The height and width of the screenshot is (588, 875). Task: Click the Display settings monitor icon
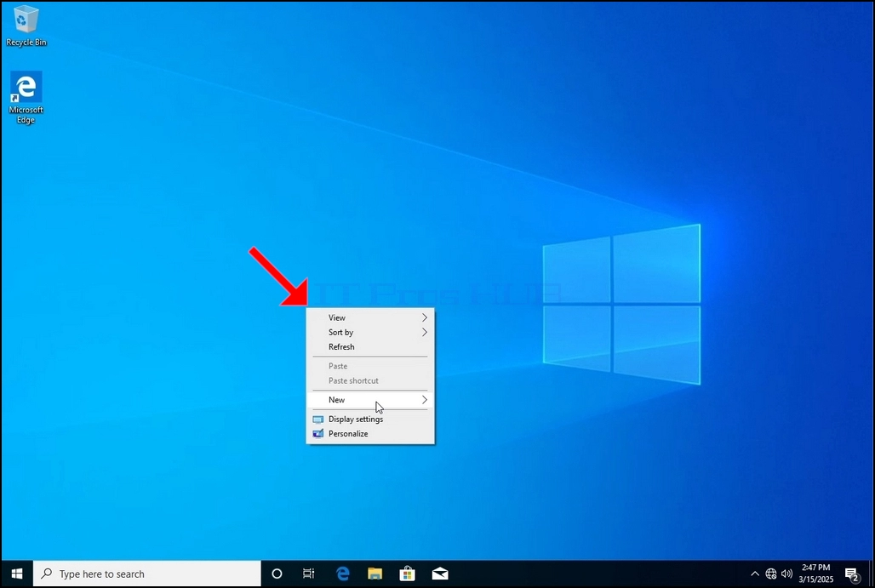coord(318,420)
